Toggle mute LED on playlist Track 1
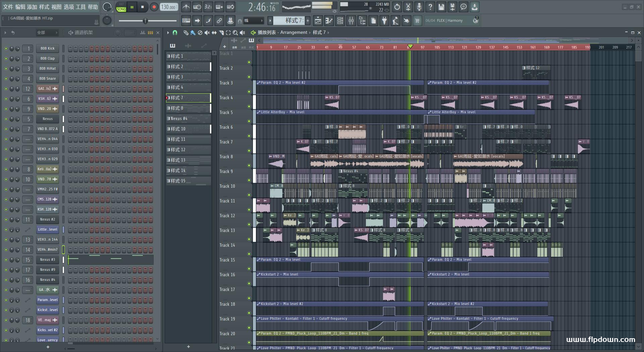Screen dimensions: 644x352 [249, 62]
